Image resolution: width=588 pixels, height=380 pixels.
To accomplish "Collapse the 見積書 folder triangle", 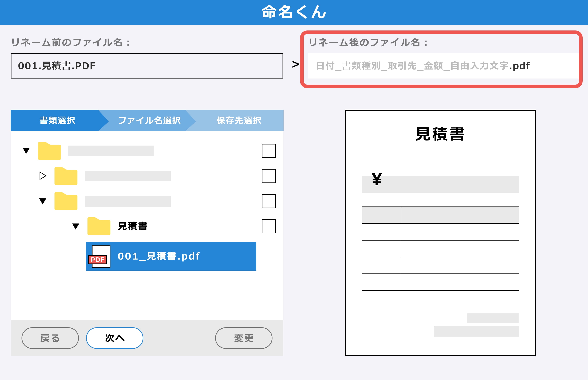I will (75, 226).
